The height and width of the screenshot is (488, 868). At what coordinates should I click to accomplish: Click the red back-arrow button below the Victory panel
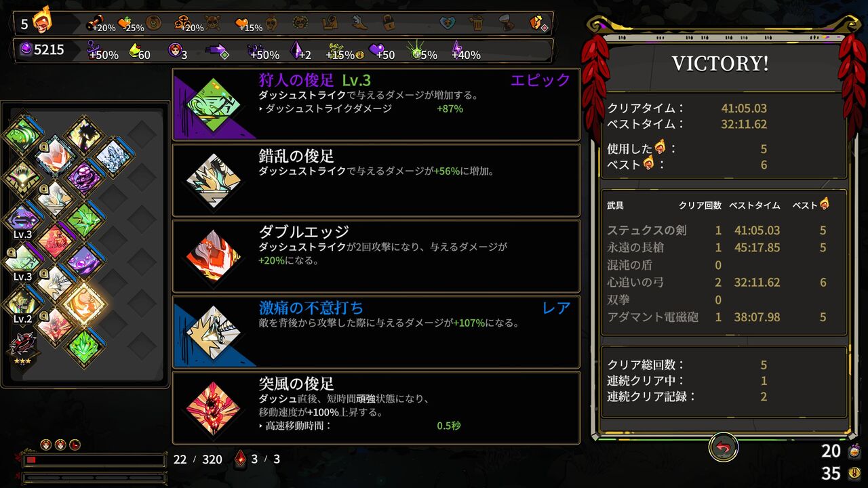point(724,447)
